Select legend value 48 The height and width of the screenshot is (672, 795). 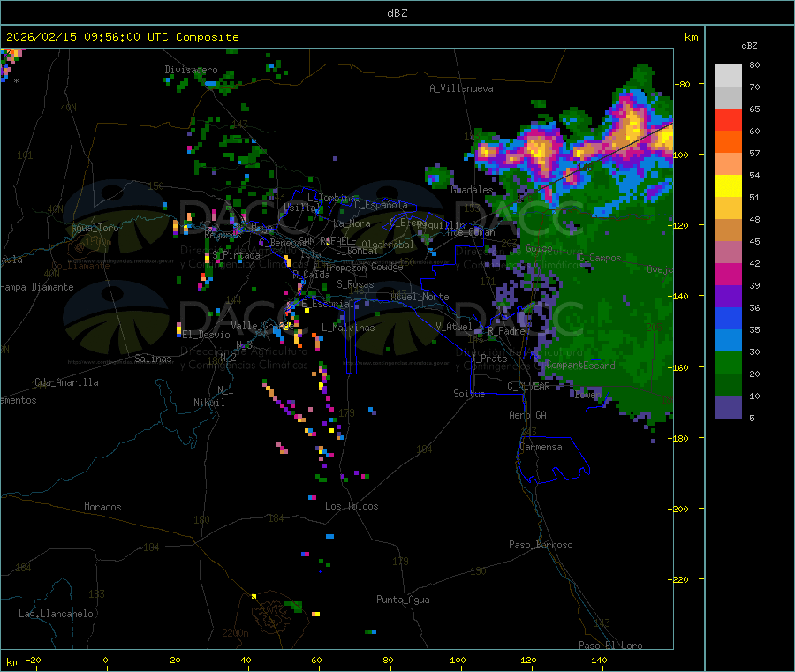click(x=754, y=220)
